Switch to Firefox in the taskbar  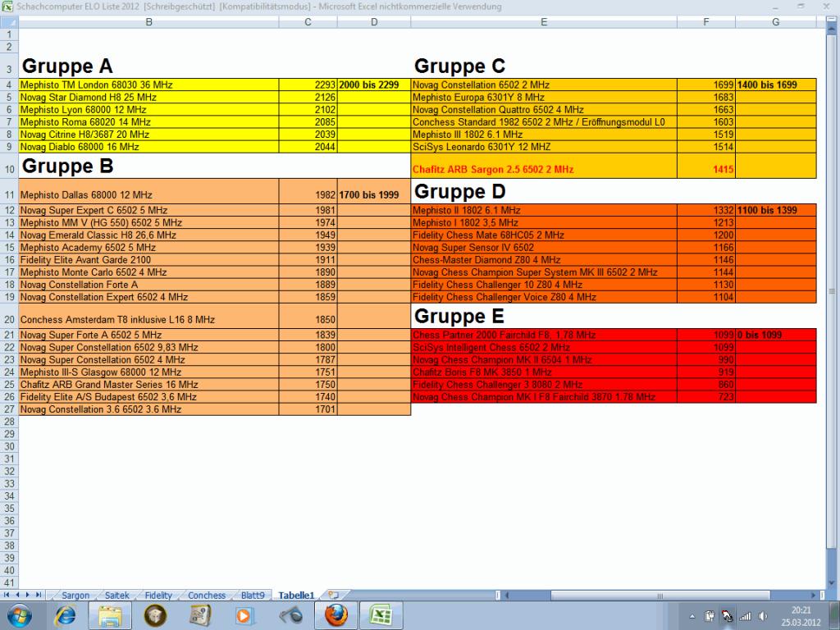click(x=336, y=616)
